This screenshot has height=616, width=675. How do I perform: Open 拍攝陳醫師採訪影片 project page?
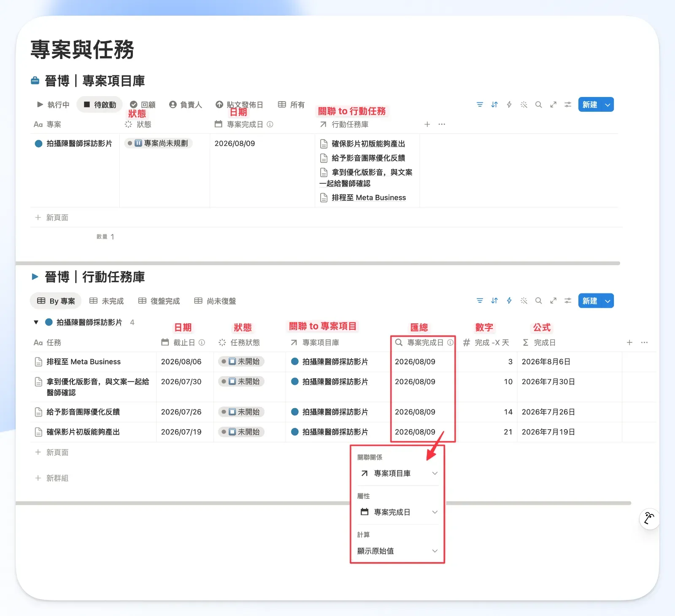(79, 143)
